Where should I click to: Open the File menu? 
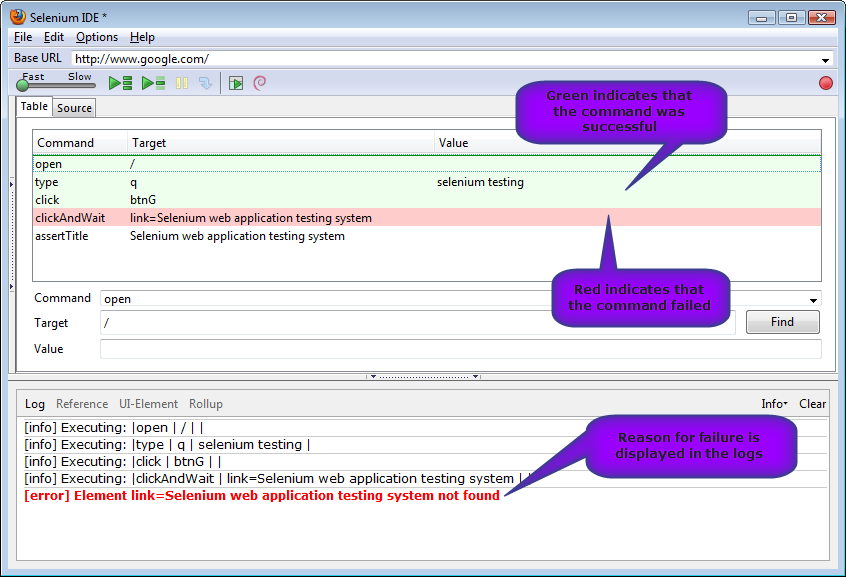[x=23, y=37]
